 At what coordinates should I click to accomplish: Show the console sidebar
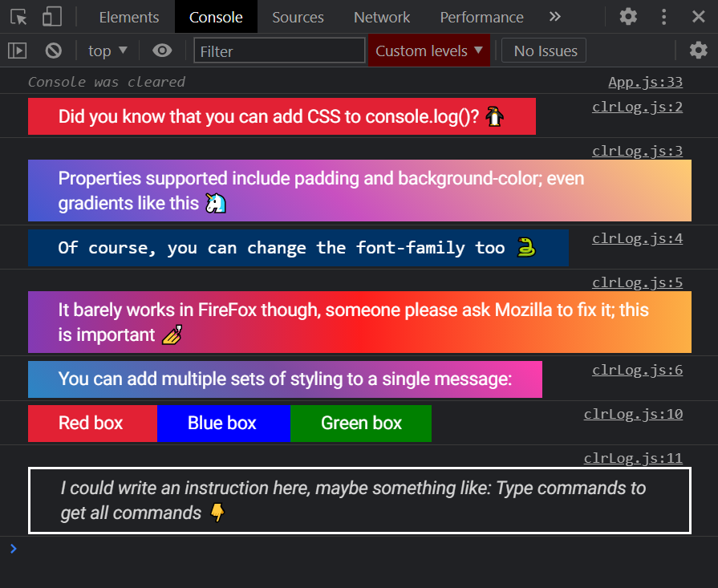coord(16,50)
